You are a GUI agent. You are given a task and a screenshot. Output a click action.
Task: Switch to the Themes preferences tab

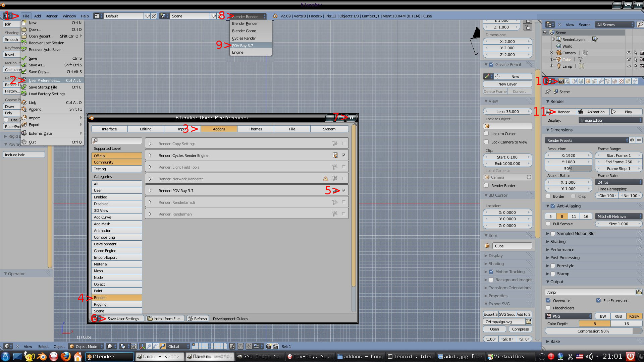pyautogui.click(x=255, y=129)
